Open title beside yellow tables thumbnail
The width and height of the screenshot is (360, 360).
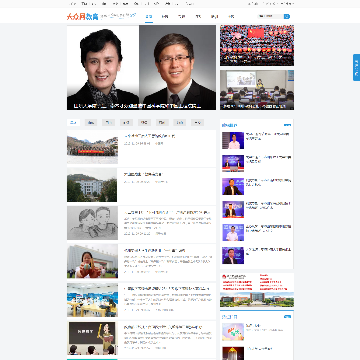point(167,288)
